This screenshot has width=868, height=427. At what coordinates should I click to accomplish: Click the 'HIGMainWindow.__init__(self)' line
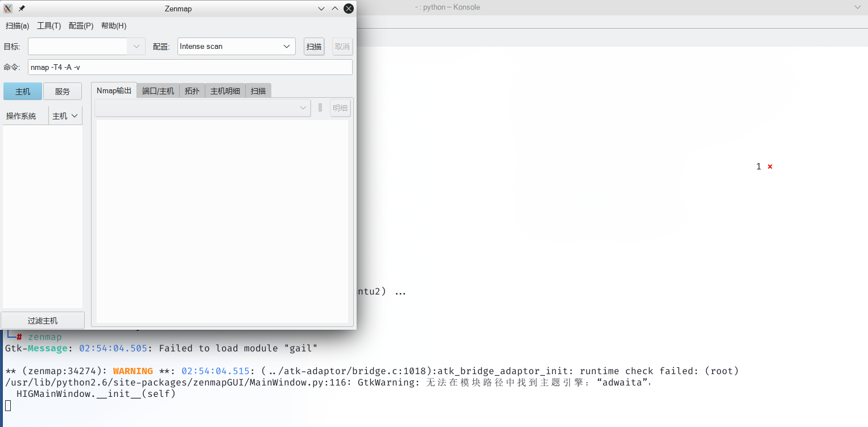[96, 393]
